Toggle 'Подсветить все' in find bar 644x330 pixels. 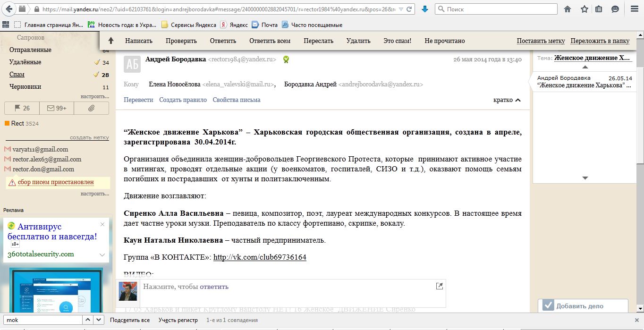[x=129, y=320]
